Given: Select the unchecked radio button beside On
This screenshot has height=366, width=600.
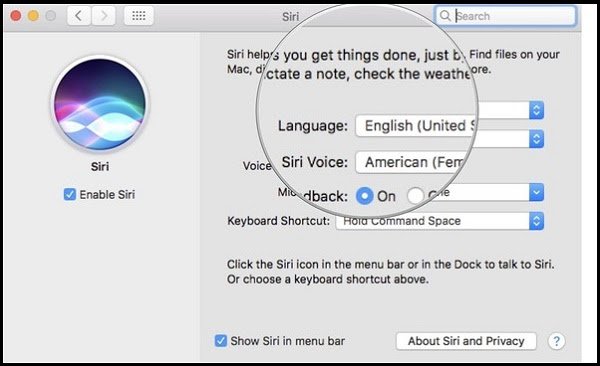Looking at the screenshot, I should pos(416,196).
